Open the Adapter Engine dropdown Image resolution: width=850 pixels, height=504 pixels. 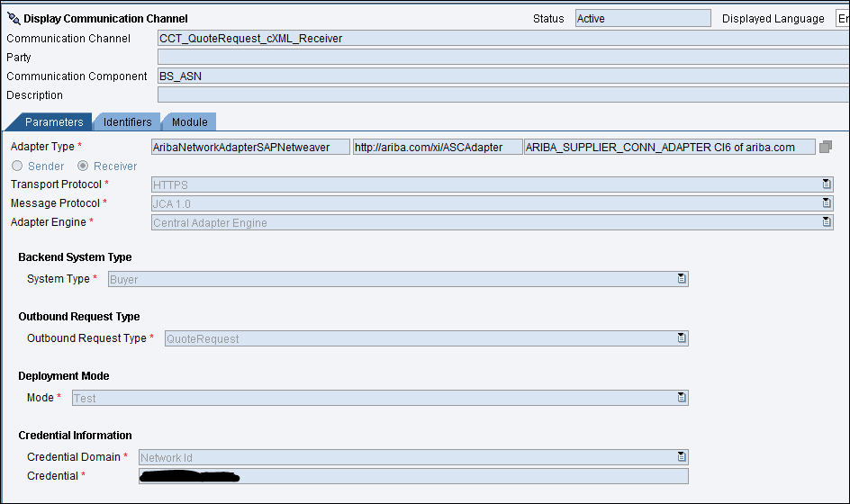tap(827, 222)
